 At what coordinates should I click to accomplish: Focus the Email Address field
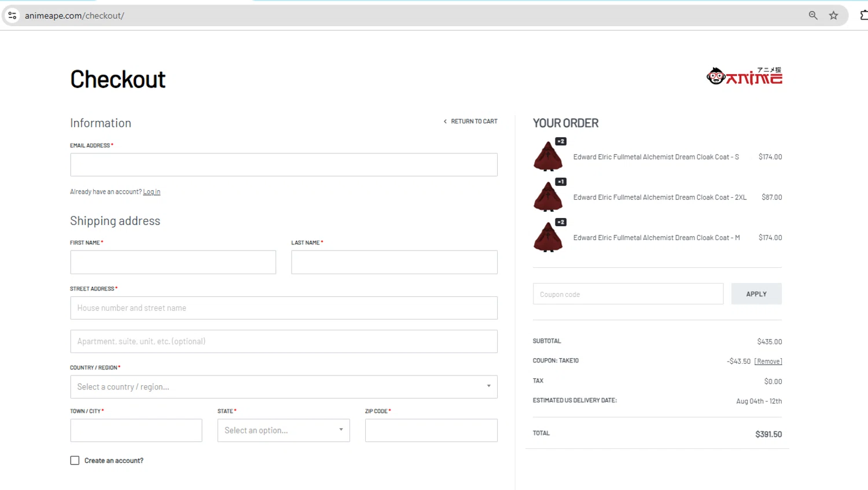pos(284,165)
